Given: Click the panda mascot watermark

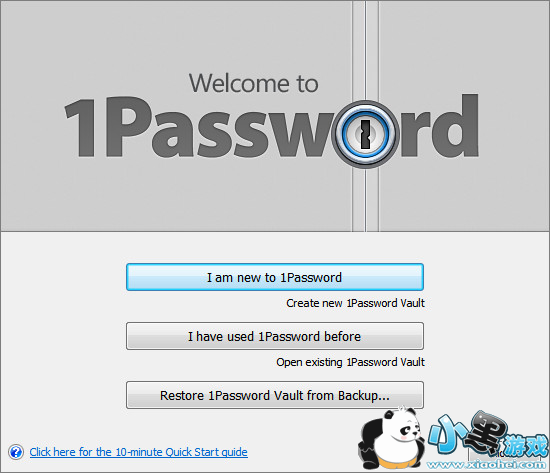Looking at the screenshot, I should (x=390, y=438).
